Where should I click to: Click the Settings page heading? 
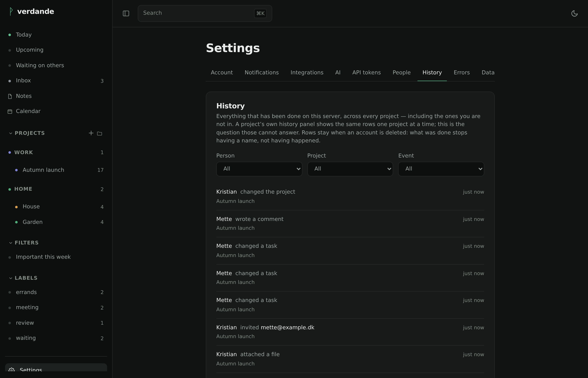click(233, 48)
